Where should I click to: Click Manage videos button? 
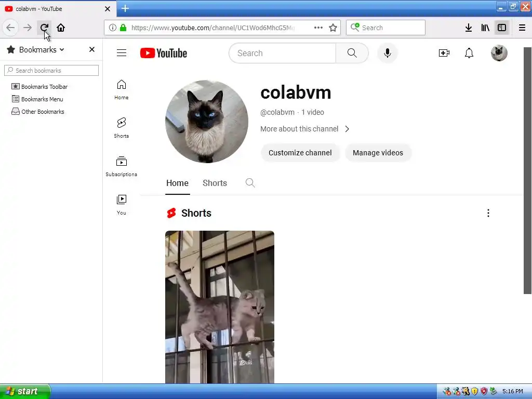click(378, 153)
